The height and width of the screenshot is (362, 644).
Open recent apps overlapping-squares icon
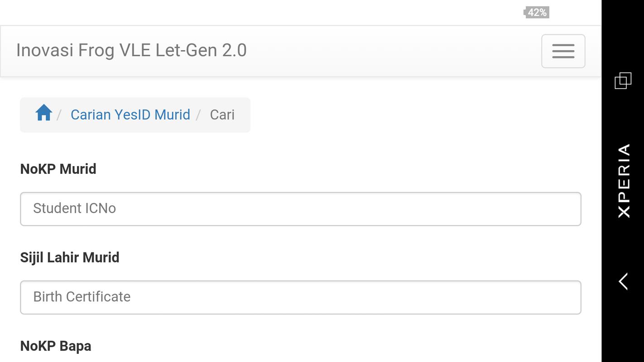623,81
